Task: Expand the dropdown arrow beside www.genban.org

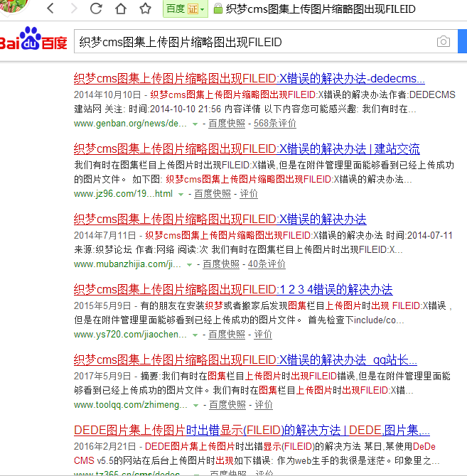Action: tap(195, 124)
